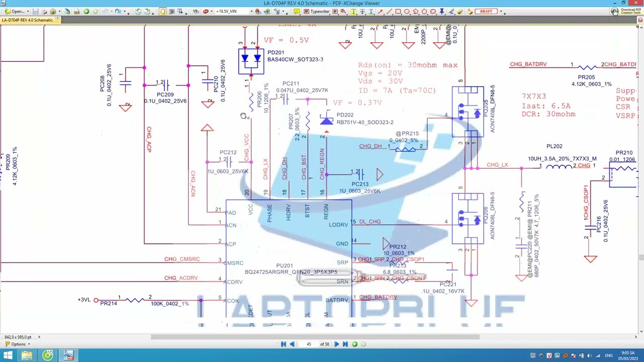This screenshot has height=362, width=644.
Task: Click the Find binoculars icon
Action: pyautogui.click(x=196, y=11)
